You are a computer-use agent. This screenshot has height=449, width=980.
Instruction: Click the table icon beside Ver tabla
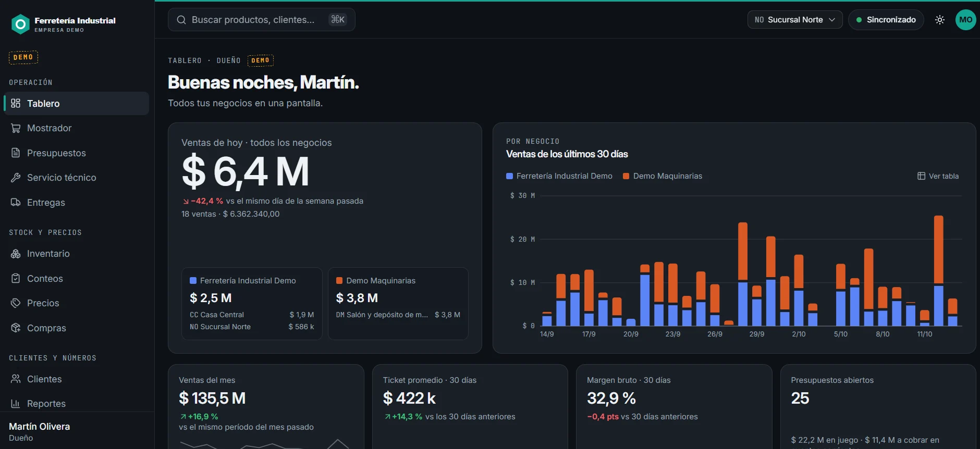[x=921, y=176]
